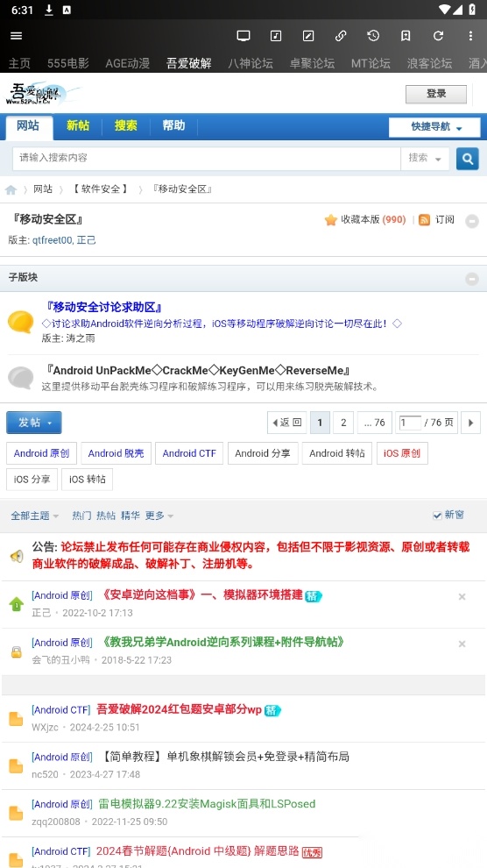Dismiss the 教我兄弟学Android pinned thread

click(462, 644)
